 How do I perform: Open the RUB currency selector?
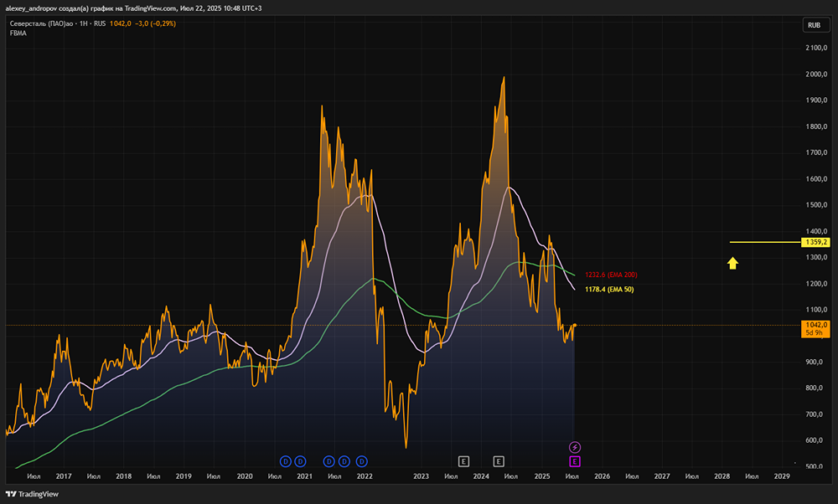pyautogui.click(x=814, y=25)
